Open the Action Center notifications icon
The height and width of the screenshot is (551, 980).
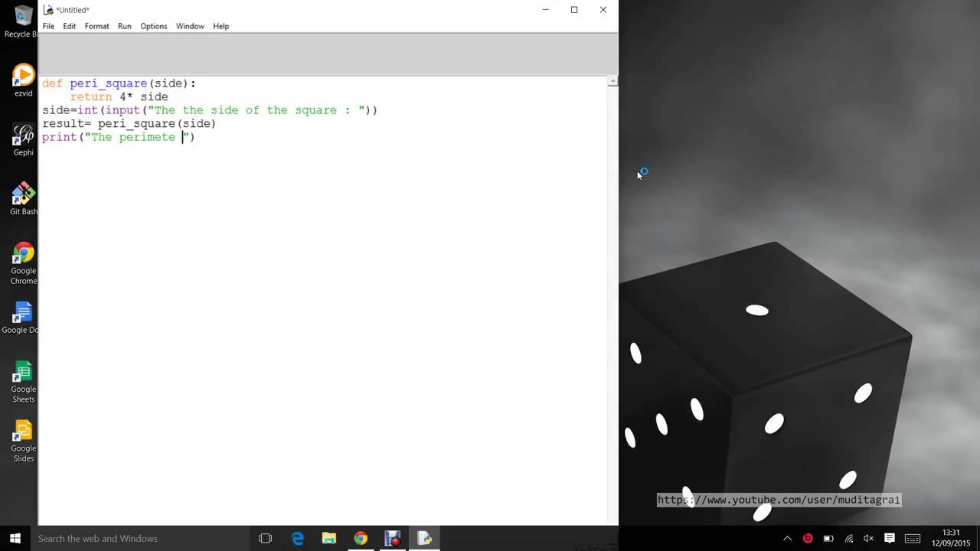click(890, 538)
